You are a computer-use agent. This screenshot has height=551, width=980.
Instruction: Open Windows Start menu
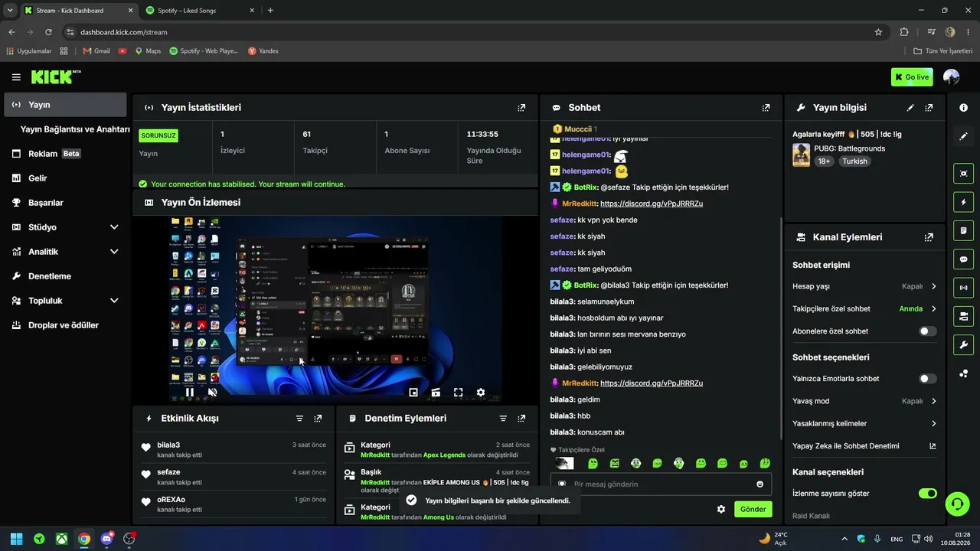(x=16, y=539)
